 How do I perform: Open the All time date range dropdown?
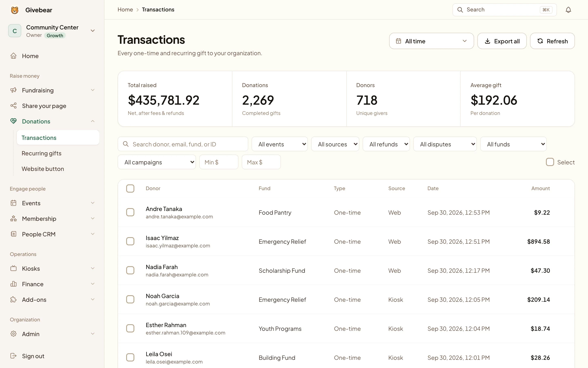point(431,41)
